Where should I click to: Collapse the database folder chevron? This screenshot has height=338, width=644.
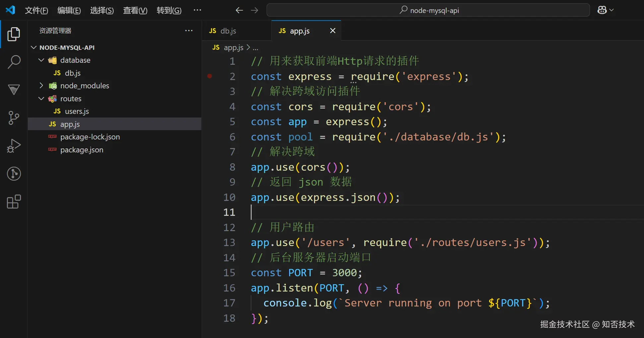point(41,60)
